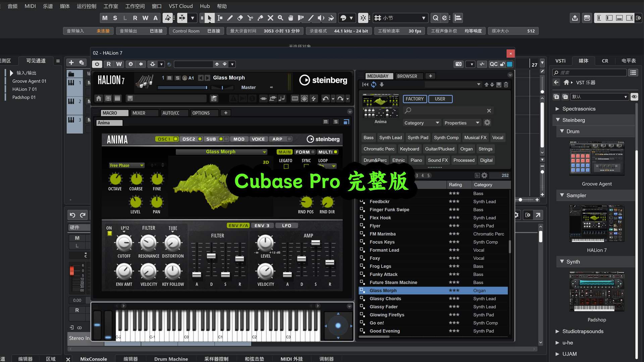Click the home icon in HALion
Screen dimensions: 644x362
(99, 98)
